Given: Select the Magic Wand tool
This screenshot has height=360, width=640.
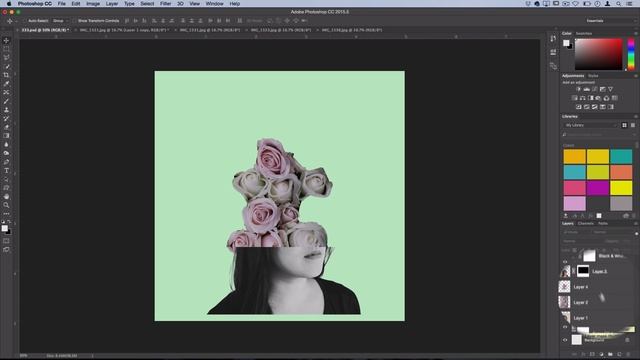Looking at the screenshot, I should [x=6, y=67].
